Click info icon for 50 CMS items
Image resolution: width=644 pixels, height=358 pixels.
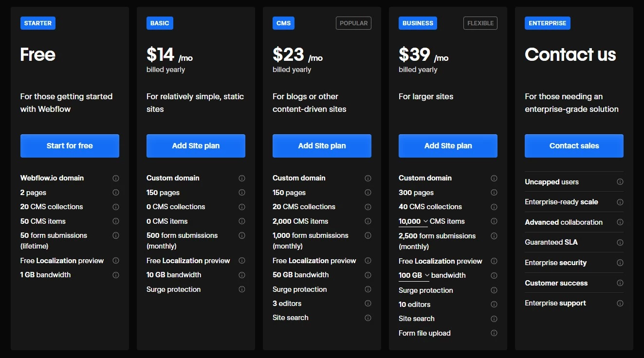point(116,221)
